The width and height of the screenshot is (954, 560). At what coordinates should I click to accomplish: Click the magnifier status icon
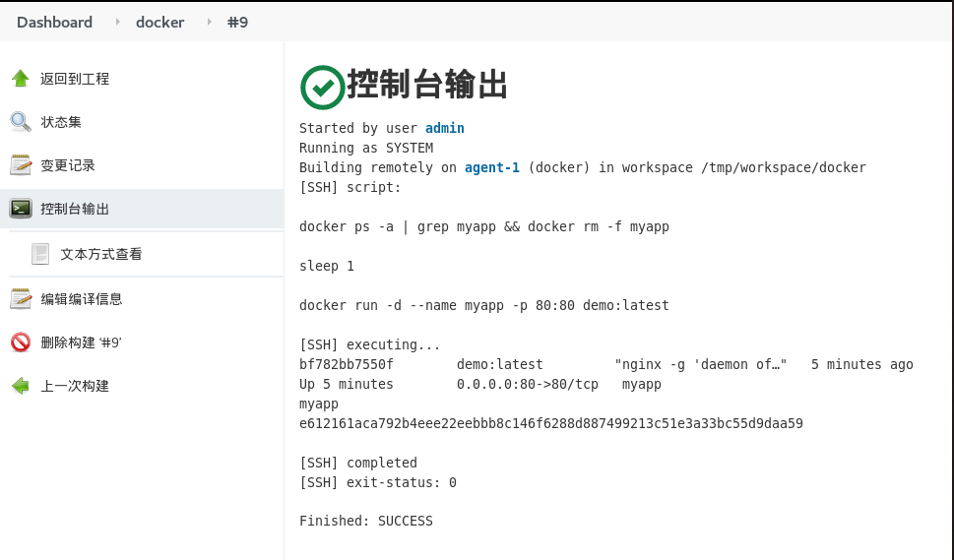pos(21,122)
